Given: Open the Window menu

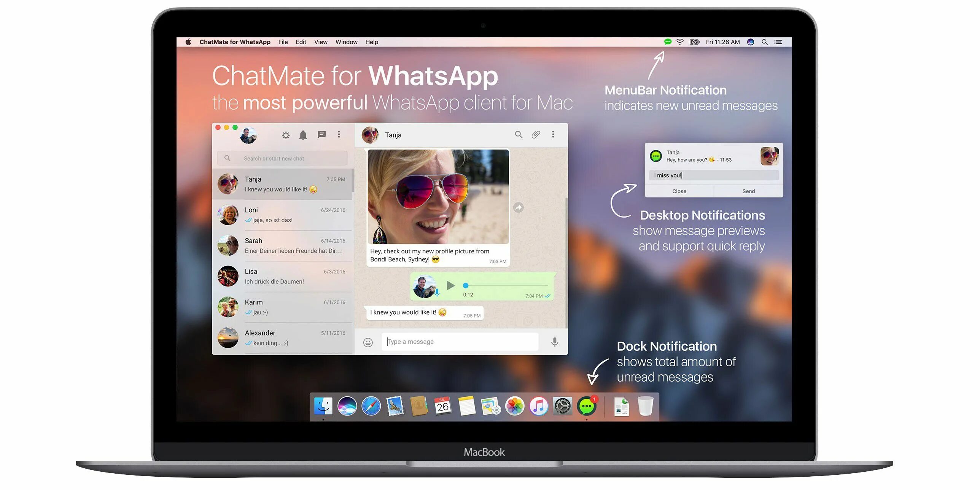Looking at the screenshot, I should point(346,42).
